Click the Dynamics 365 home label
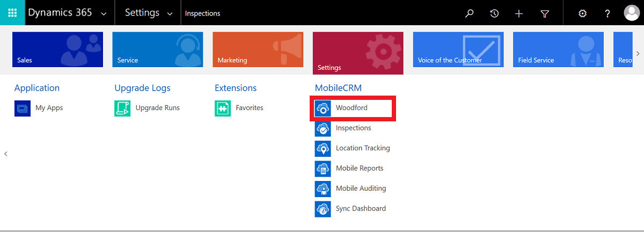The height and width of the screenshot is (232, 644). coord(60,13)
